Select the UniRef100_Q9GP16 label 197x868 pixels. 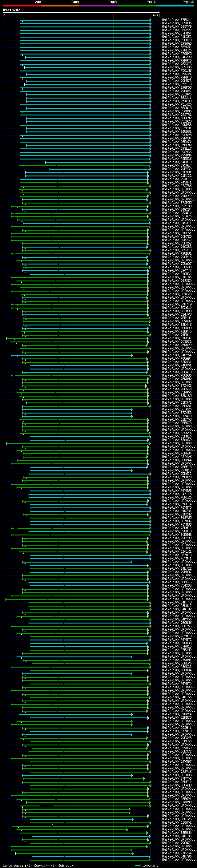click(x=177, y=257)
